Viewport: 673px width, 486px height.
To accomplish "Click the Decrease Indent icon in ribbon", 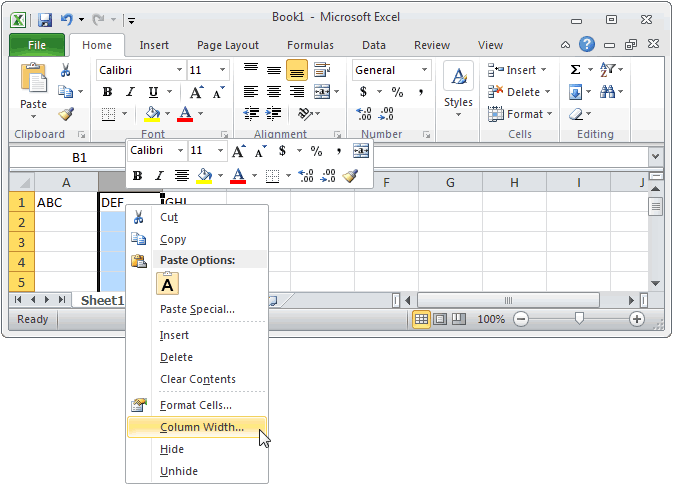I will [x=251, y=114].
